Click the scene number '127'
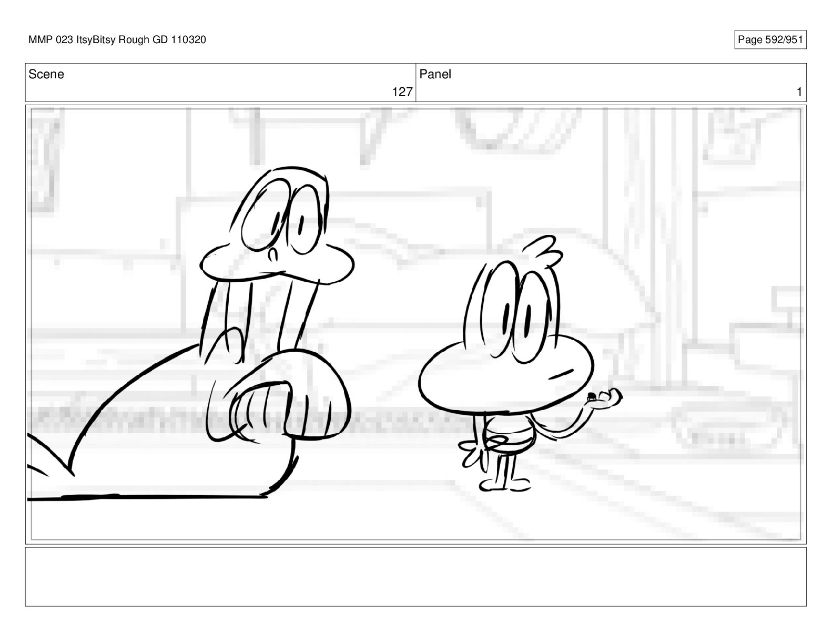 tap(402, 92)
